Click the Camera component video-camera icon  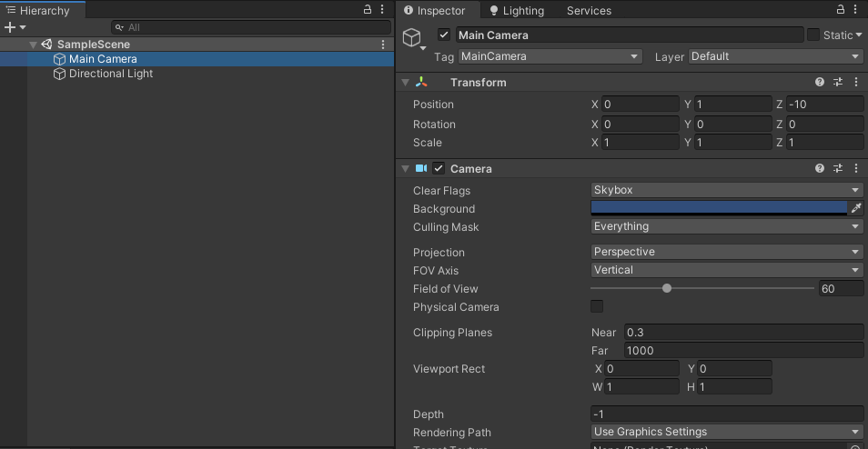point(421,168)
